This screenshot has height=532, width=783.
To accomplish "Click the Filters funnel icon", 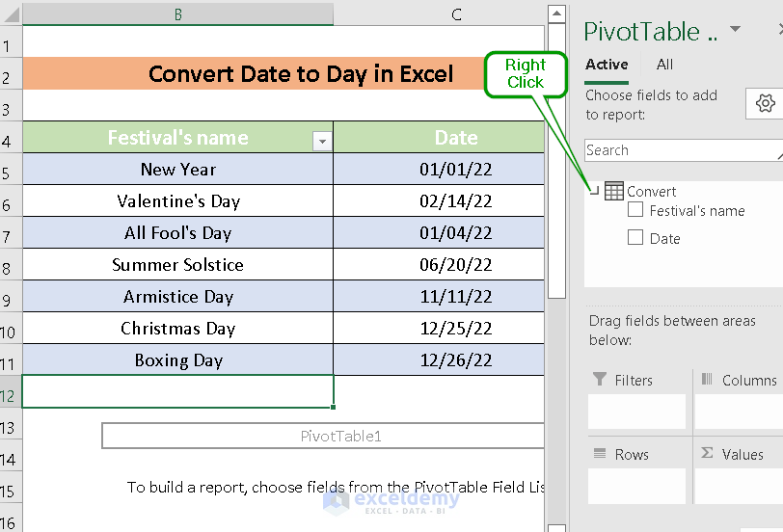I will [x=600, y=380].
